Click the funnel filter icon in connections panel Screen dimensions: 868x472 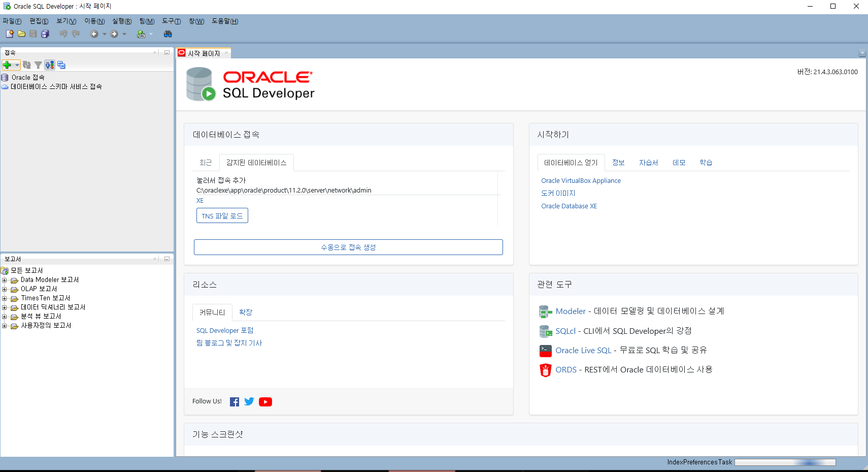point(38,65)
